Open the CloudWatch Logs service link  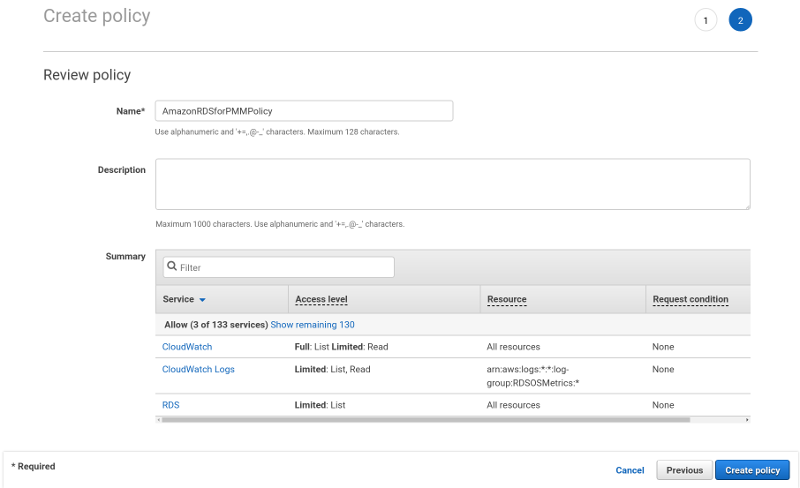(x=198, y=369)
